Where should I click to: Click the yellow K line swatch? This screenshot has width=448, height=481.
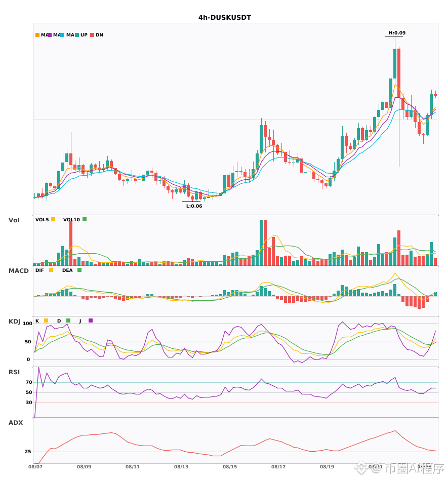46,320
